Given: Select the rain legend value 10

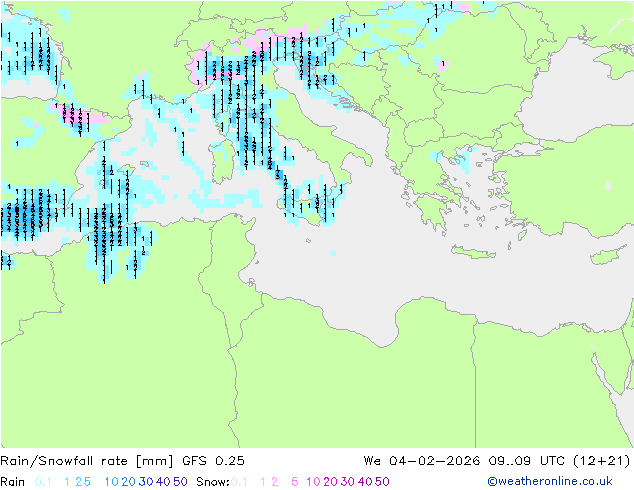Looking at the screenshot, I should [x=112, y=482].
